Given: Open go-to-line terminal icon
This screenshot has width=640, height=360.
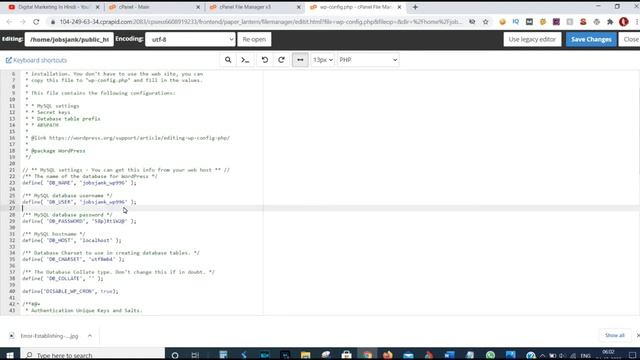Looking at the screenshot, I should [245, 60].
